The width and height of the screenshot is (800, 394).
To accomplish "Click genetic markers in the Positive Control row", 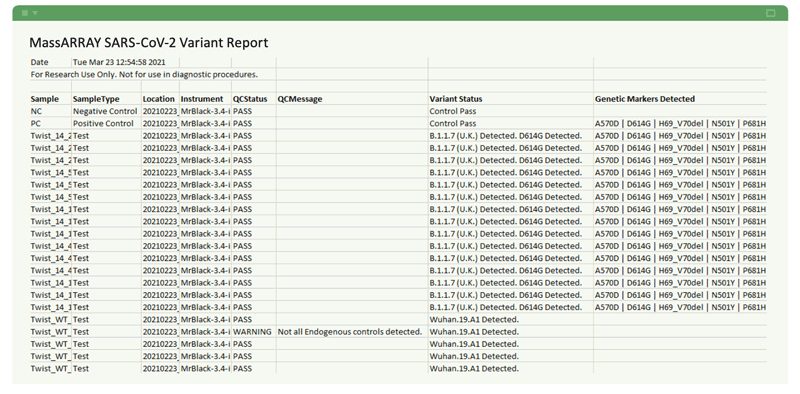I will point(681,124).
